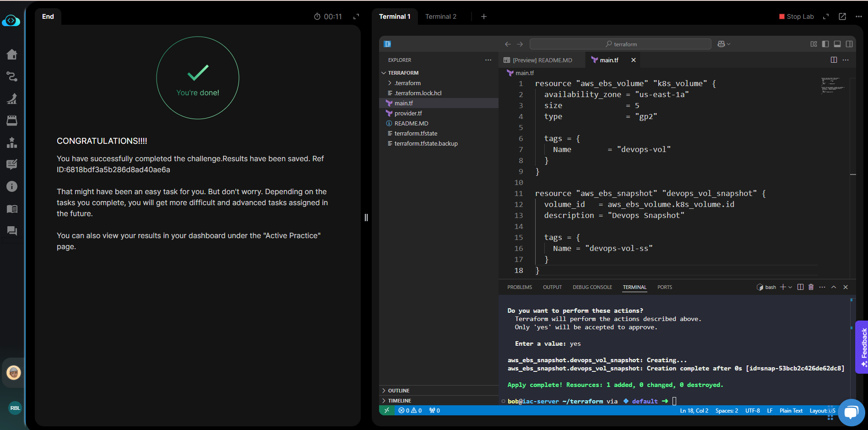
Task: Click the split editor right icon
Action: [834, 60]
